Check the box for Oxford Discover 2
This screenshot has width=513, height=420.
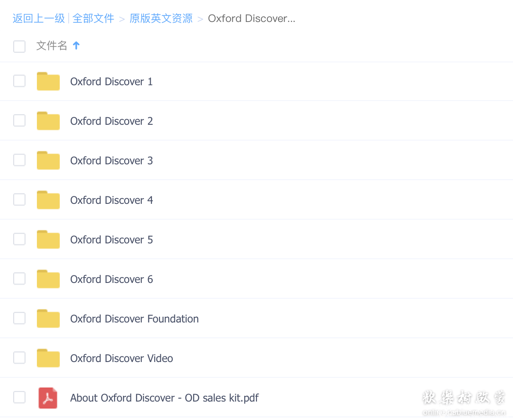pyautogui.click(x=19, y=120)
